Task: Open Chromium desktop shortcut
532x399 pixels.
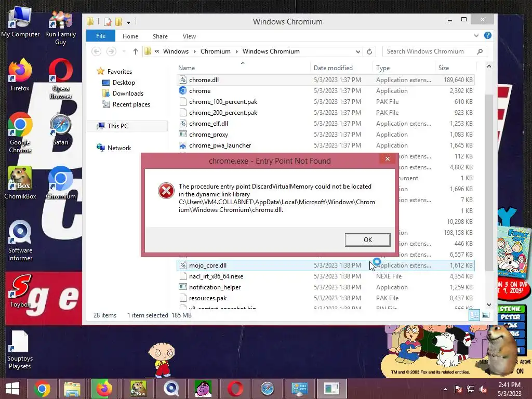Action: (60, 183)
